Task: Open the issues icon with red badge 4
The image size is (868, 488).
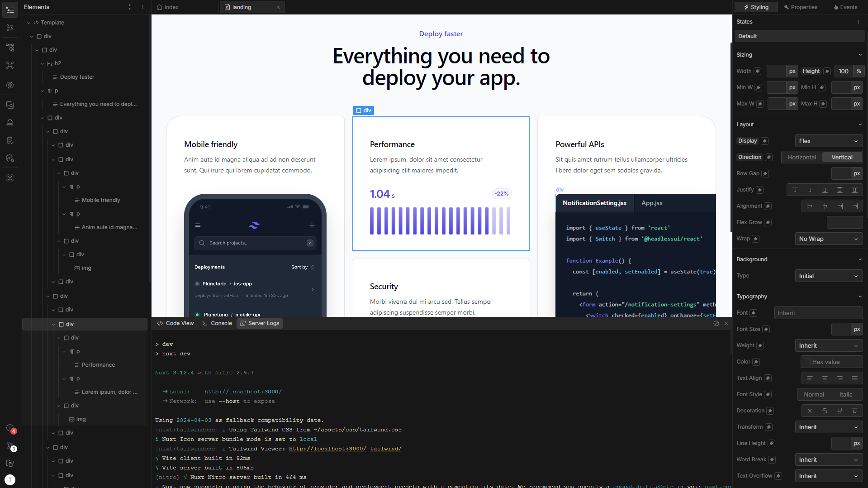Action: [x=10, y=428]
